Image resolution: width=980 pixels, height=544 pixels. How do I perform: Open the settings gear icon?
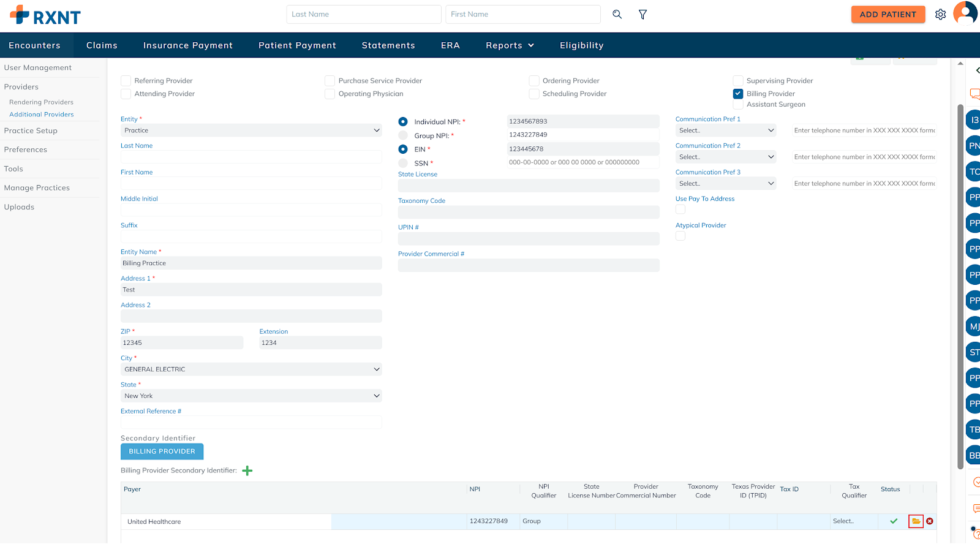click(940, 14)
